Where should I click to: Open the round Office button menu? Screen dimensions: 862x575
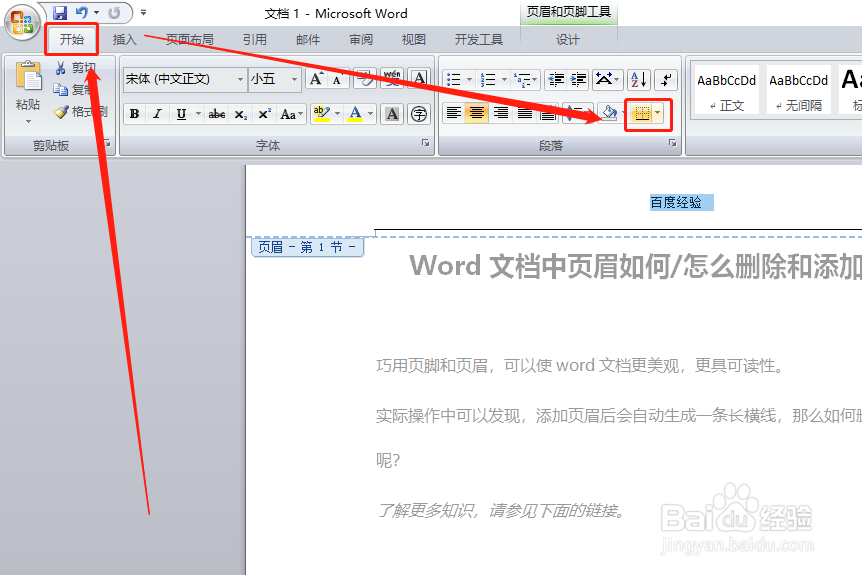click(21, 23)
